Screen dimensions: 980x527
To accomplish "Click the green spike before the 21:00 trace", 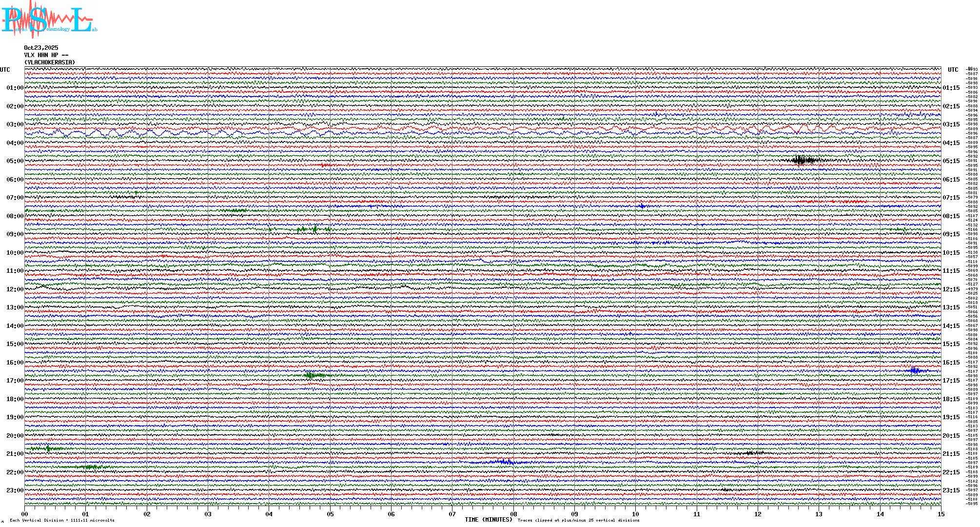I will pyautogui.click(x=48, y=448).
